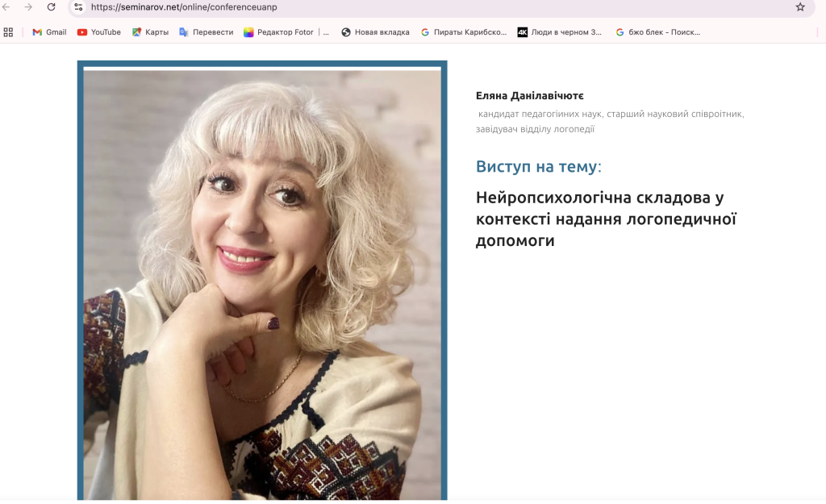Click the Нейропсихологічна складова talk title

606,219
